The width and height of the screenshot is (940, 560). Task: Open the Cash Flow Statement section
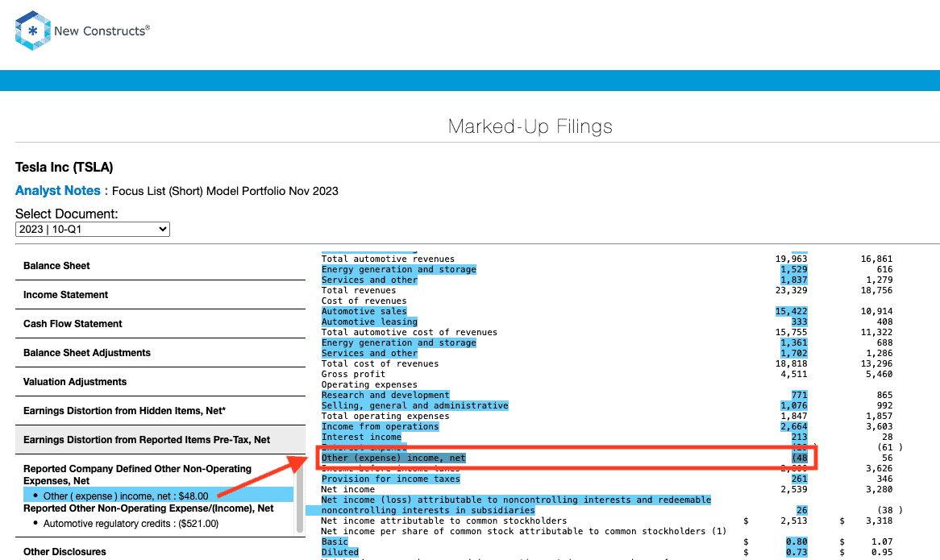(x=160, y=323)
